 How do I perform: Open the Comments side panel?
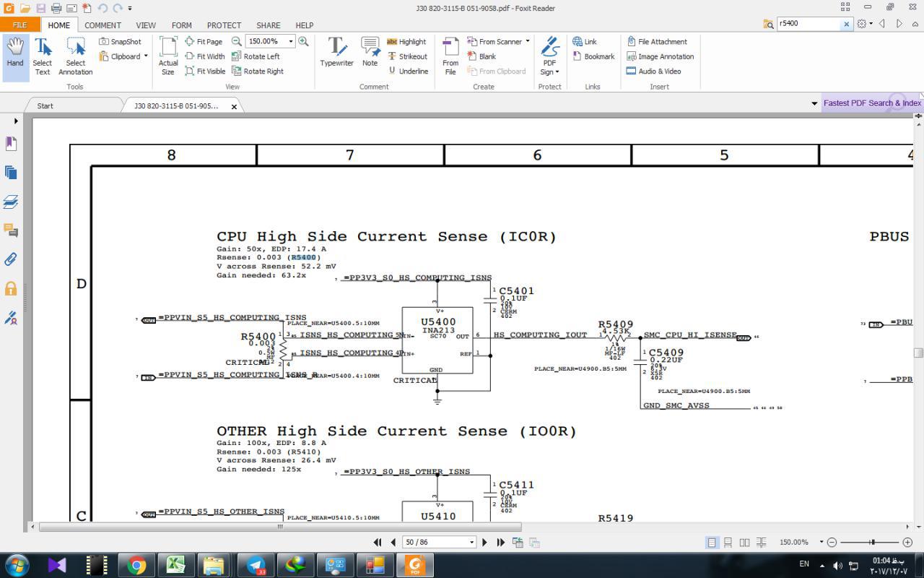point(11,230)
